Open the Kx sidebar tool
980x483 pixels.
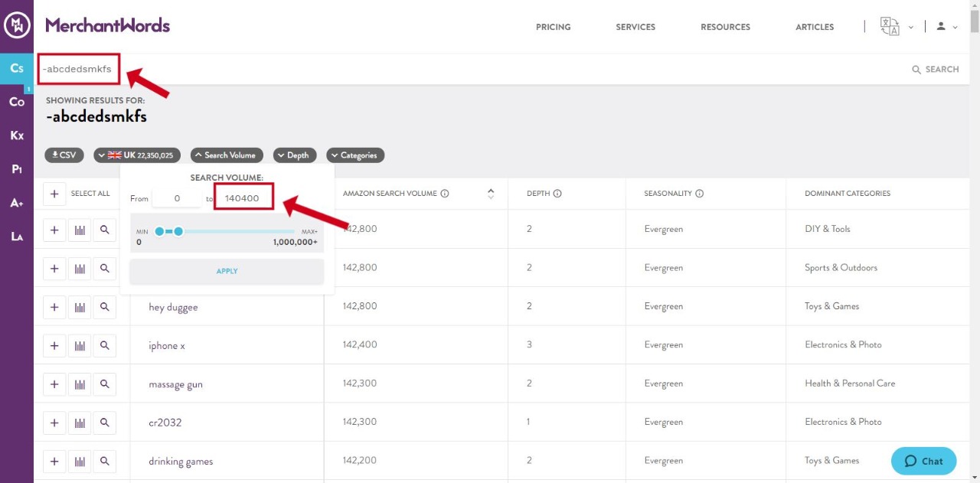click(x=17, y=135)
